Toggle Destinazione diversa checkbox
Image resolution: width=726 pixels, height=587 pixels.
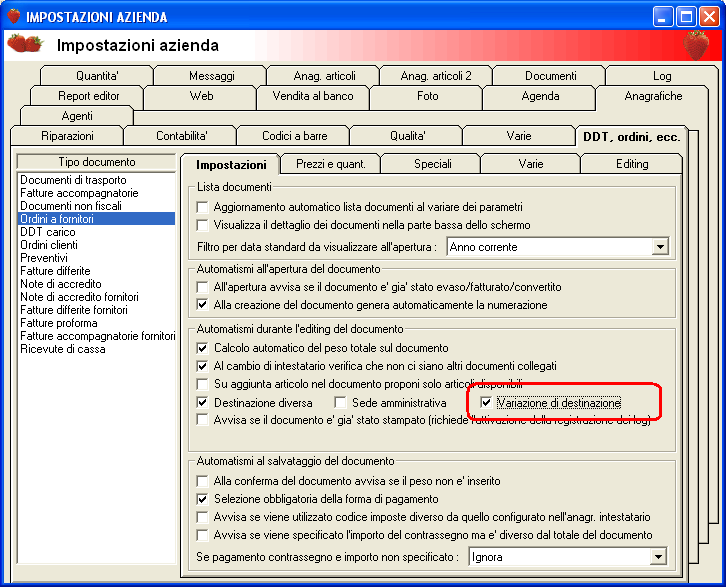coord(202,402)
